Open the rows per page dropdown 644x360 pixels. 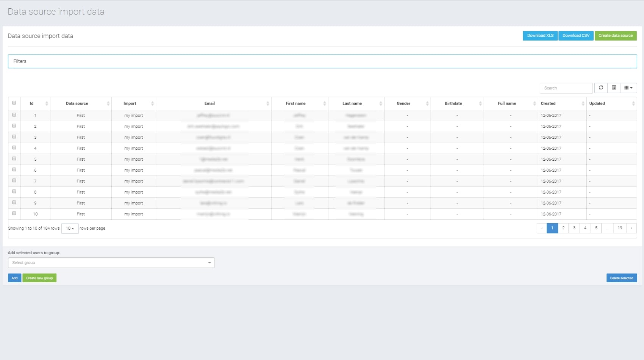tap(70, 229)
